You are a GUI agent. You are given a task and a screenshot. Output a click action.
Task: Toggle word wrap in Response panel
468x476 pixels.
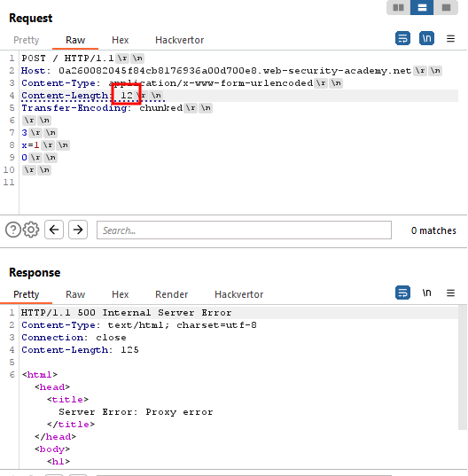click(402, 293)
